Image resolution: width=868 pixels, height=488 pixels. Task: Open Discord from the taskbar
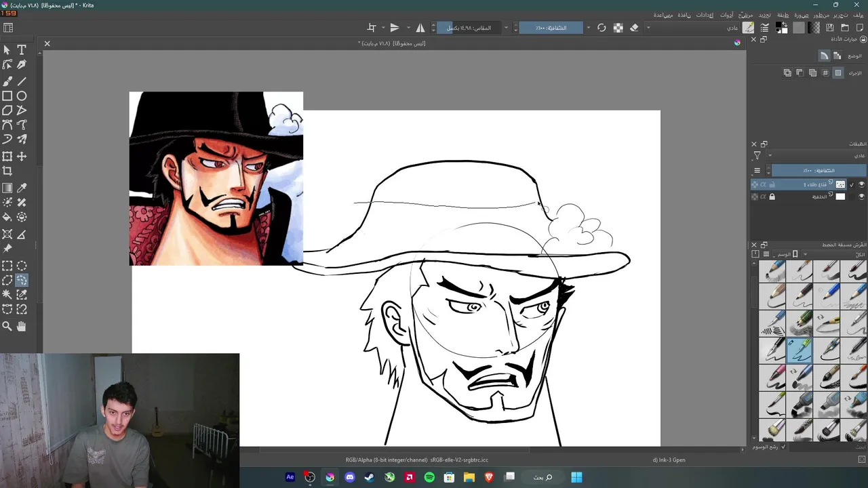[349, 477]
